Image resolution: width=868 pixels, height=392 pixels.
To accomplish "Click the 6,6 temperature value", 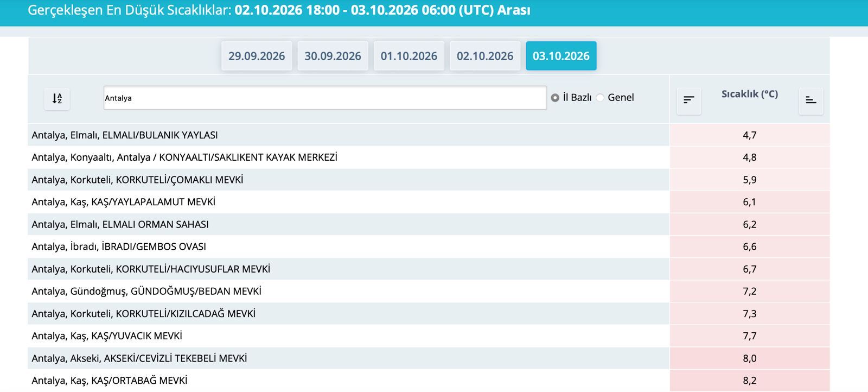I will pos(750,246).
